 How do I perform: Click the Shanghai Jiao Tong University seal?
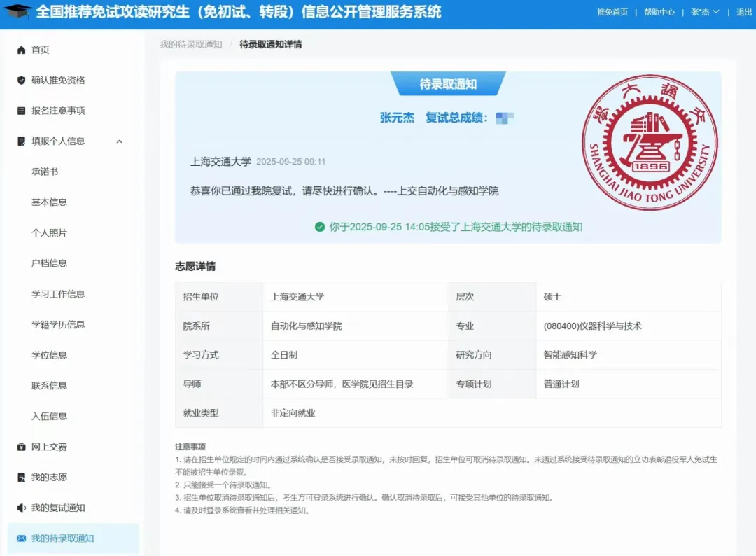coord(650,142)
